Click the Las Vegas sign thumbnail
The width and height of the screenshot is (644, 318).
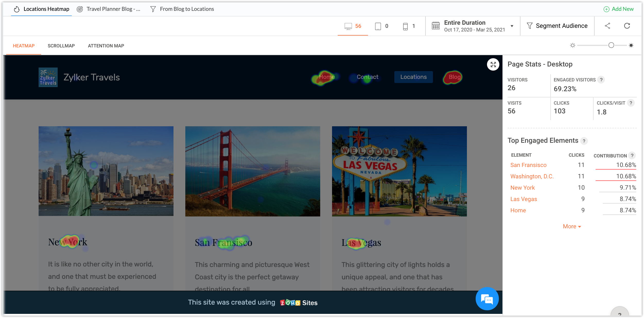coord(399,171)
